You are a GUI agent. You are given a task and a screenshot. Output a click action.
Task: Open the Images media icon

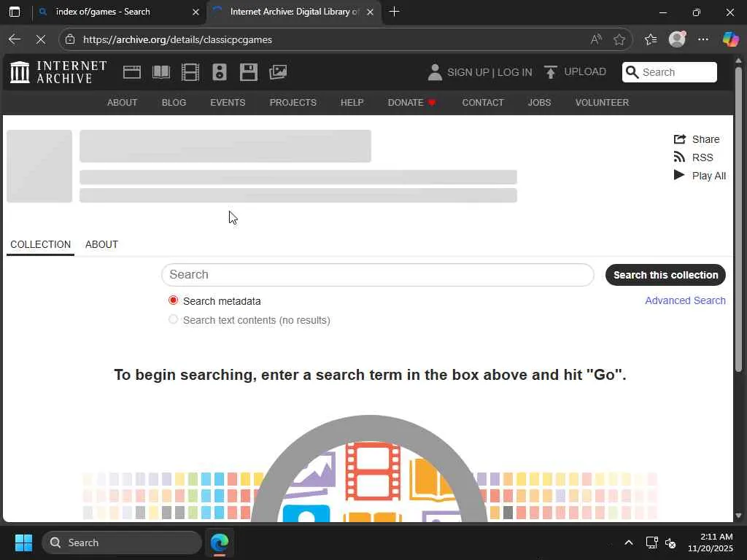(x=278, y=72)
